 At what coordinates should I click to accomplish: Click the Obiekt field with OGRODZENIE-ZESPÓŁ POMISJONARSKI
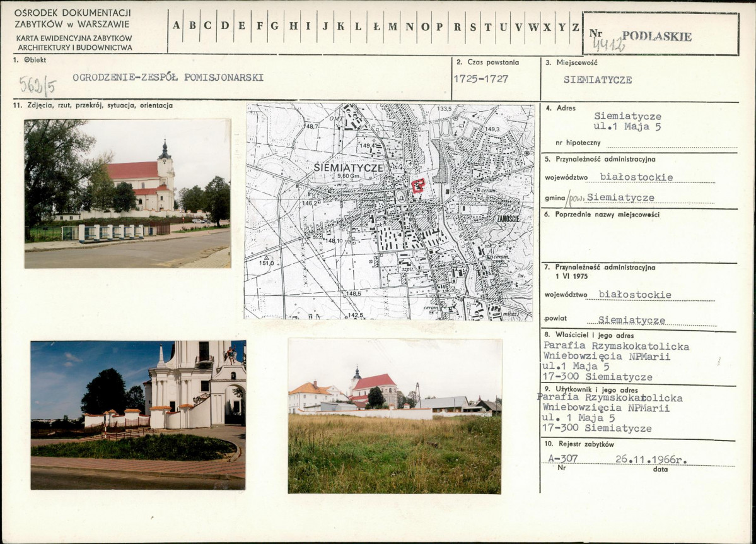pyautogui.click(x=168, y=77)
